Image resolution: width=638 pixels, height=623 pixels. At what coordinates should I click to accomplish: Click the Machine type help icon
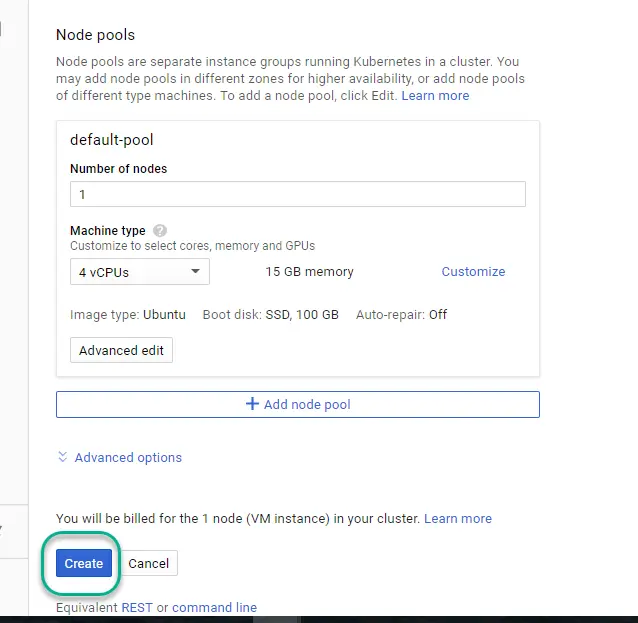pyautogui.click(x=160, y=231)
